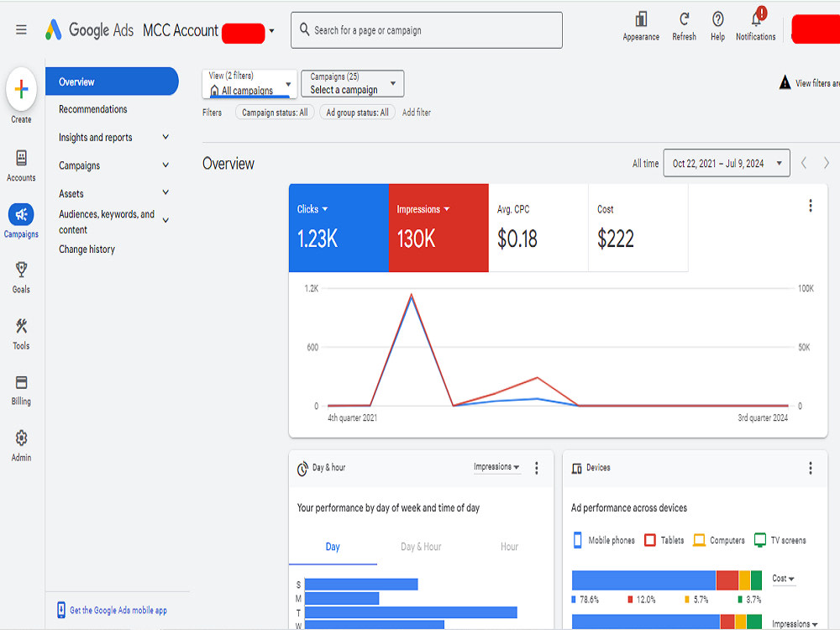
Task: Open the Goals trophy icon
Action: pos(22,270)
